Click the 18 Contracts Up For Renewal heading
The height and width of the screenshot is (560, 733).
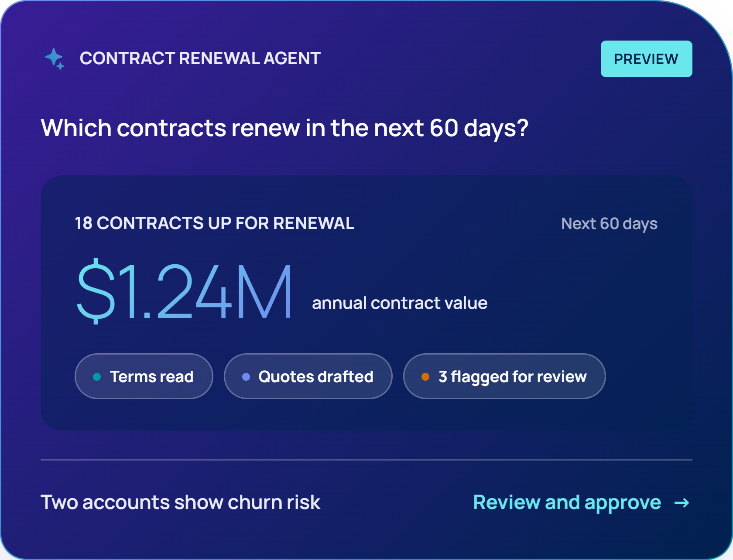click(215, 223)
